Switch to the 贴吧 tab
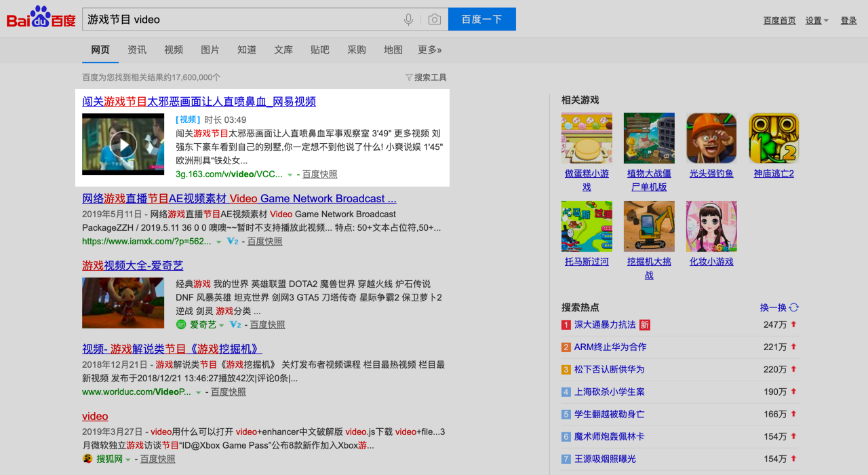 coord(320,50)
